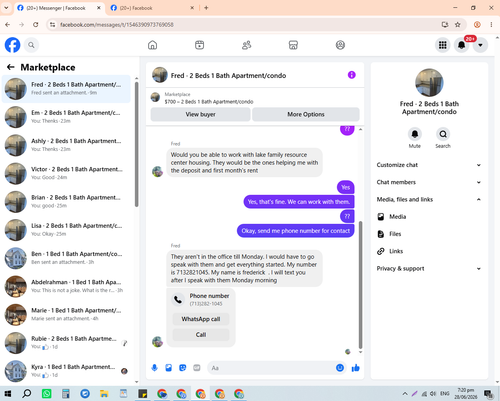Open WhatsApp from the taskbar
The height and width of the screenshot is (401, 500).
point(47,394)
